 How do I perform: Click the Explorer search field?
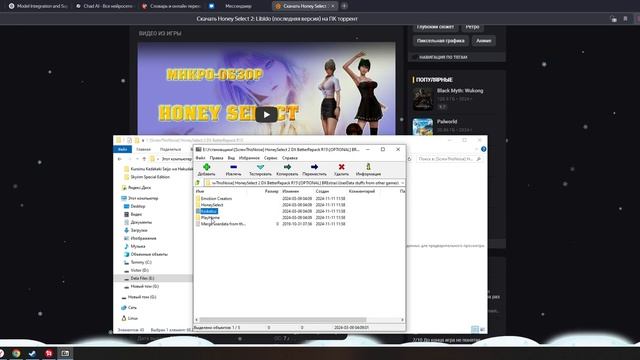coord(449,159)
